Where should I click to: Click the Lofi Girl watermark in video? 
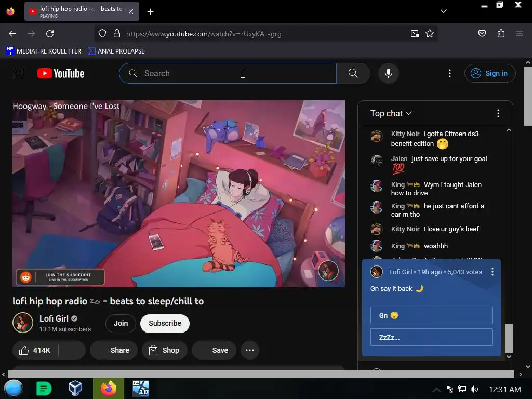tap(328, 271)
